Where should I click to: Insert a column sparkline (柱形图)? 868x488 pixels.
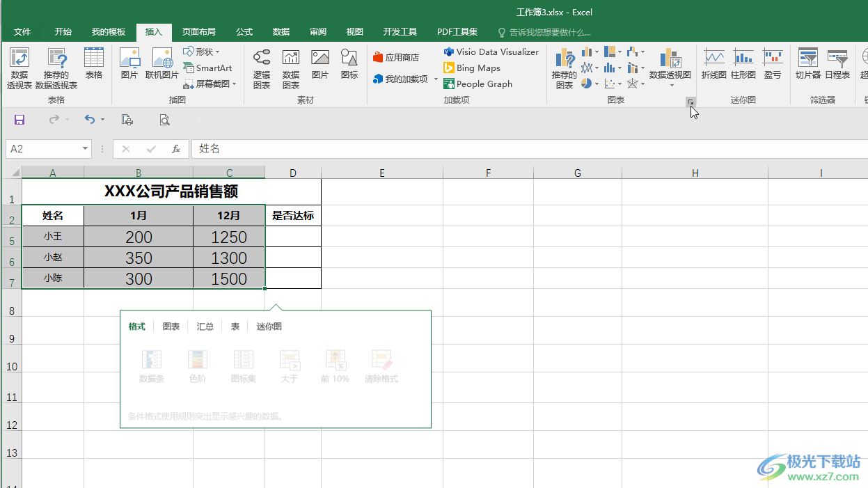pyautogui.click(x=743, y=63)
